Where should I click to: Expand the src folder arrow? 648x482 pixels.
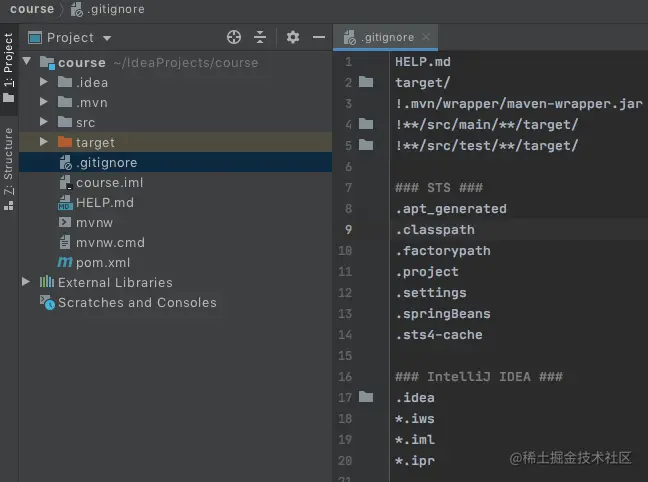pyautogui.click(x=44, y=122)
